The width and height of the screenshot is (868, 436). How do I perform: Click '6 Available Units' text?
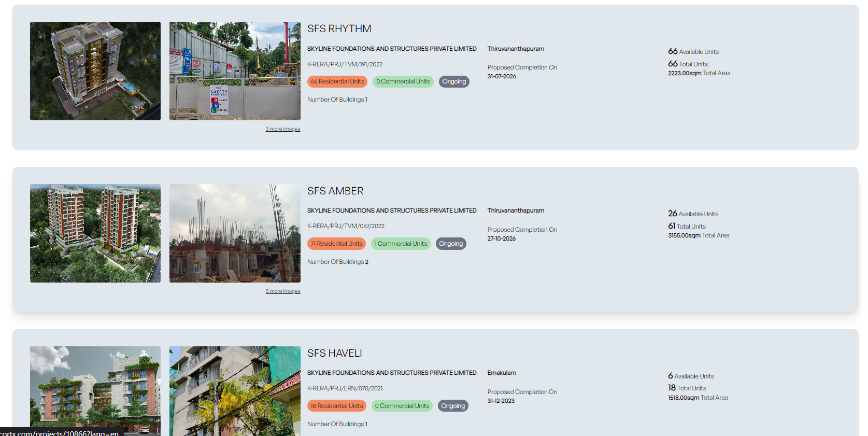pyautogui.click(x=691, y=376)
